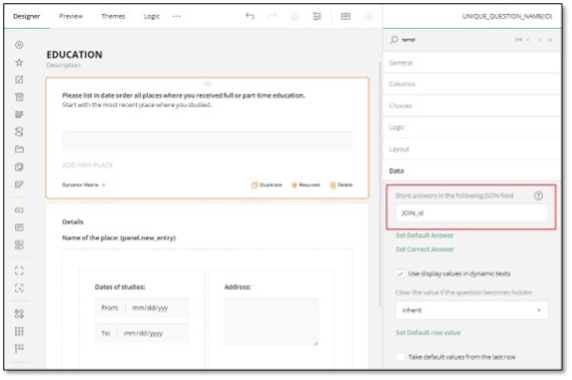Click the eraser clear survey icon
572x380 pixels.
(x=295, y=16)
